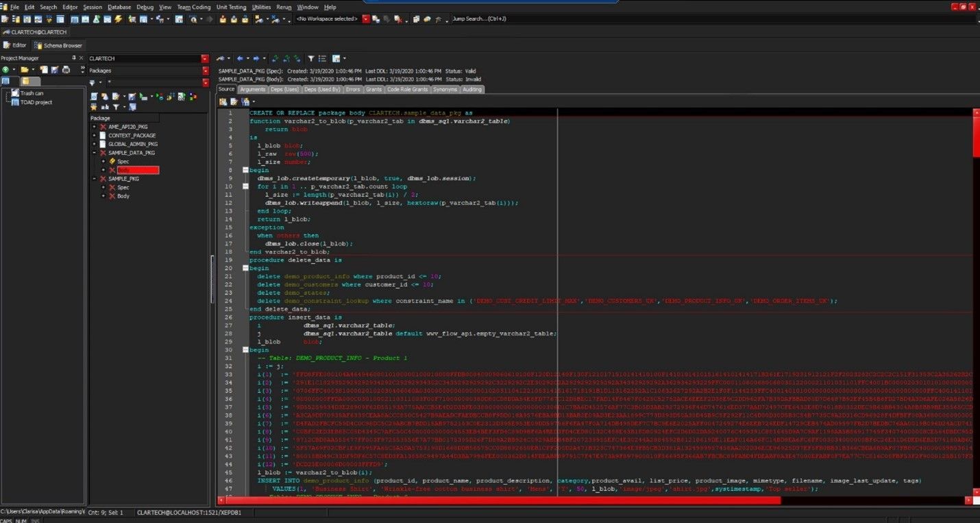Click the red horizontal scrollbar of the code editor
The width and height of the screenshot is (980, 523).
pyautogui.click(x=502, y=500)
